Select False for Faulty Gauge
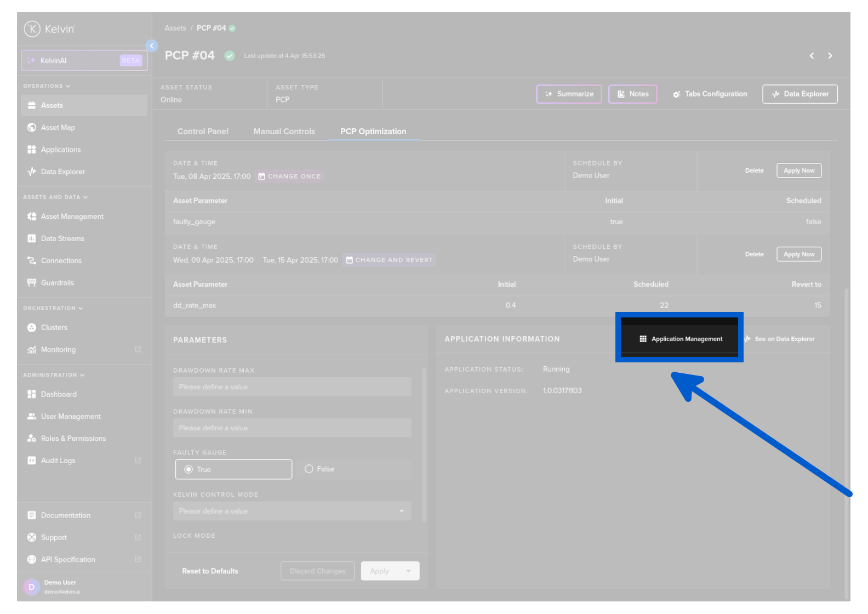 click(309, 469)
